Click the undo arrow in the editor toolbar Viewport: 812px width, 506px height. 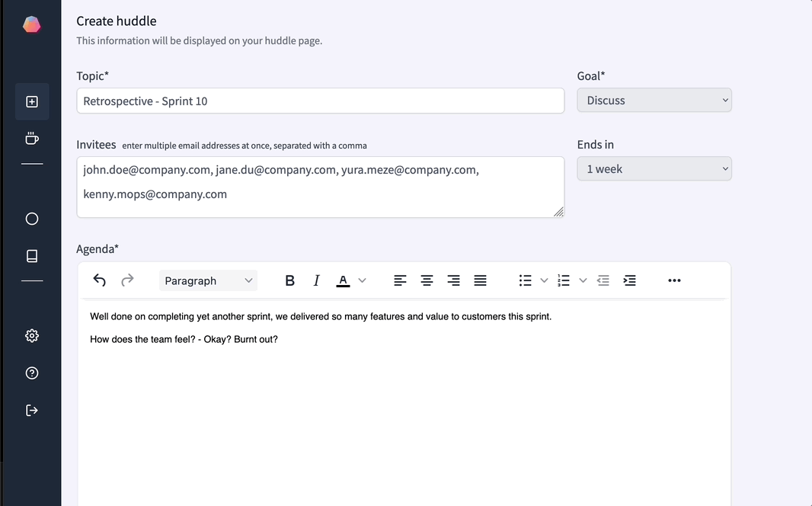(99, 280)
